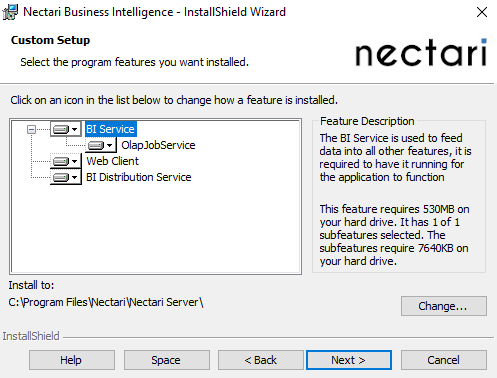
Task: Click the Custom Setup heading
Action: pos(50,40)
